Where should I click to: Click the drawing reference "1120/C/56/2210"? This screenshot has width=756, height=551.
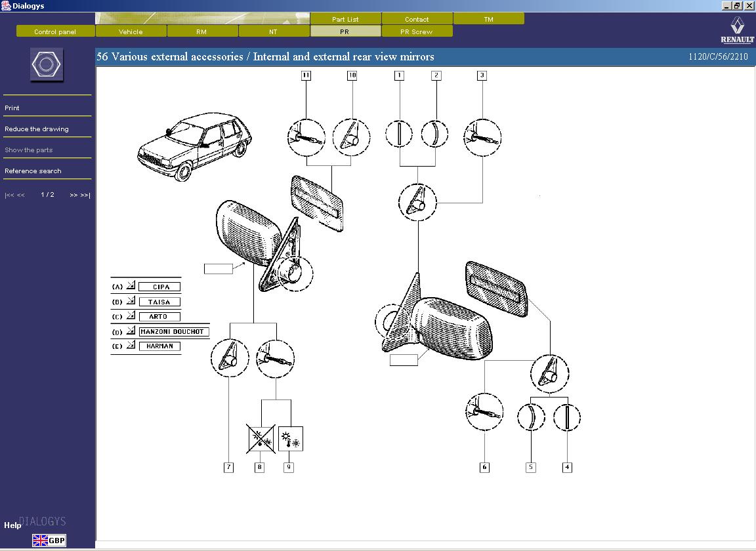coord(719,56)
